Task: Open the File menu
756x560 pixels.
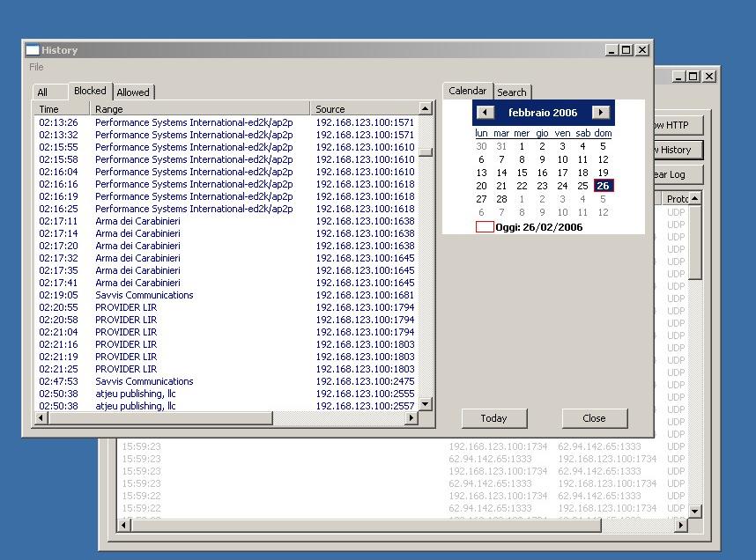Action: tap(36, 67)
